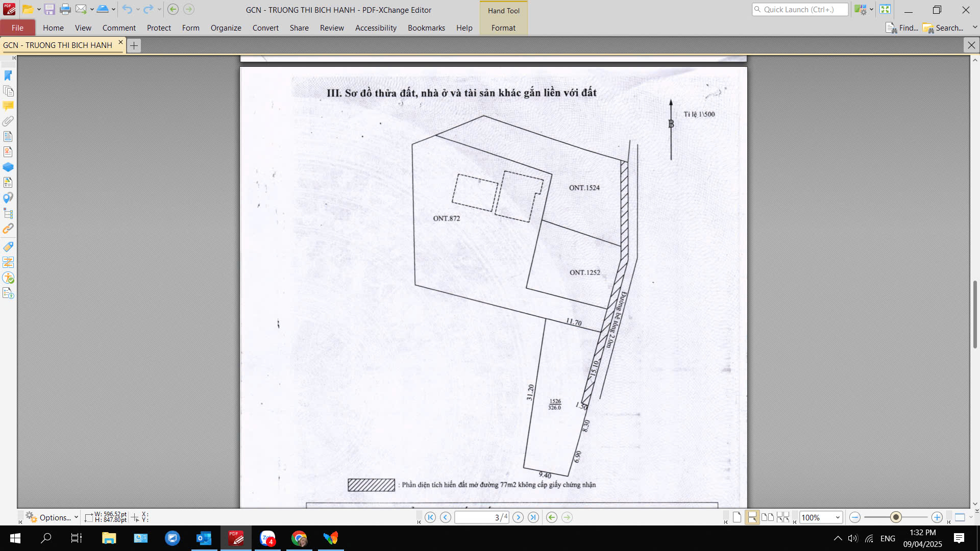The image size is (980, 551).
Task: Open Outlook from the Windows taskbar
Action: point(204,538)
